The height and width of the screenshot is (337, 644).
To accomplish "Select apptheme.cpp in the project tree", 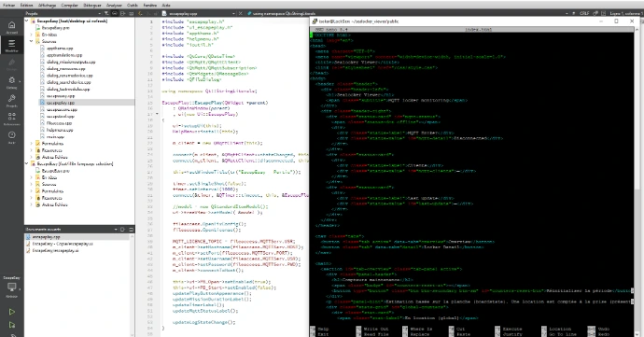I will (x=60, y=49).
